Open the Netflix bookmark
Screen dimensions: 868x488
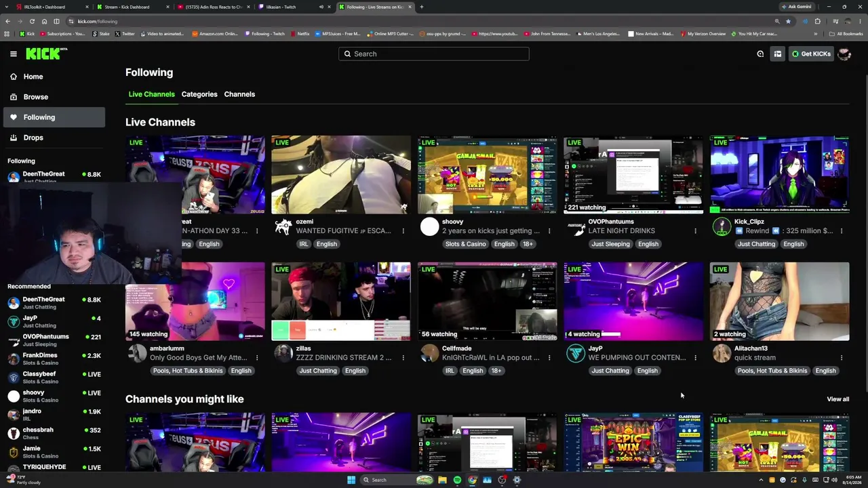pos(300,34)
